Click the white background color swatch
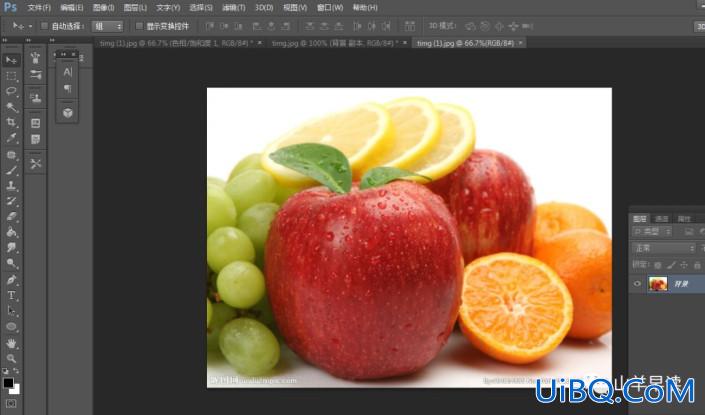The height and width of the screenshot is (415, 705). [x=16, y=390]
